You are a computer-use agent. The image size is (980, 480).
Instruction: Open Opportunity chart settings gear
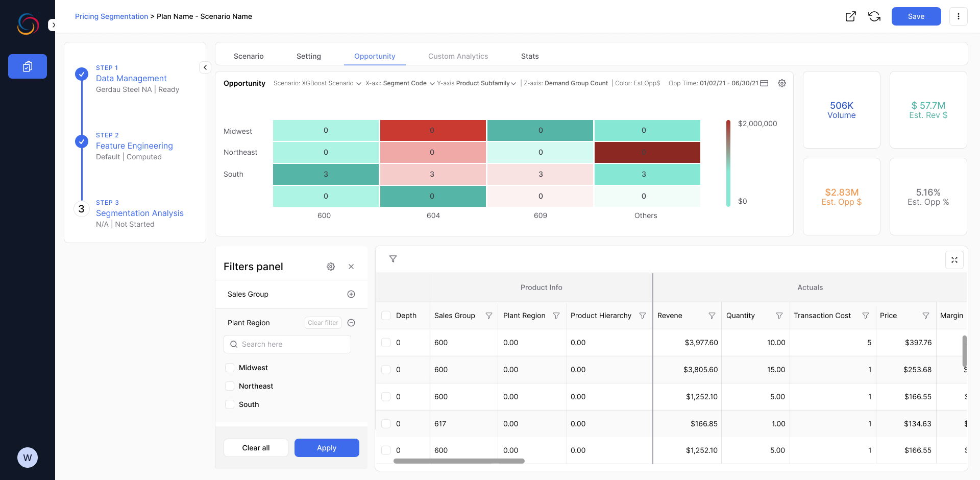tap(781, 83)
